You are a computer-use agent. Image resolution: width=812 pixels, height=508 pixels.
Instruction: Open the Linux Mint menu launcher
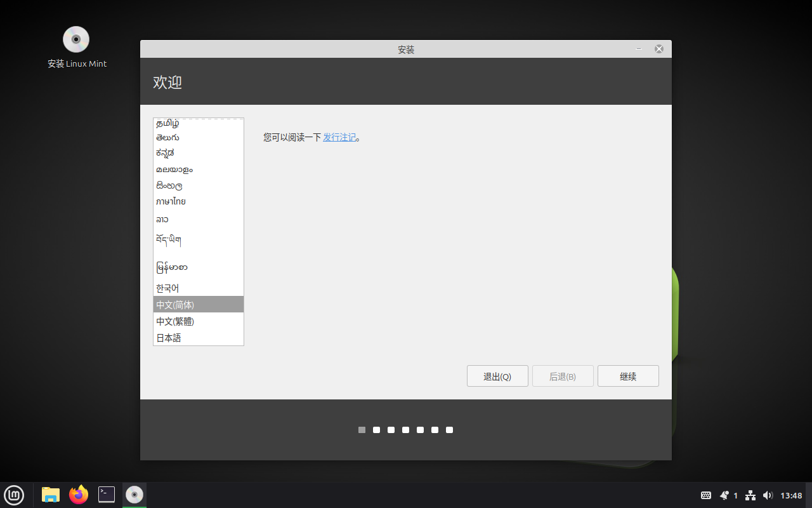tap(14, 495)
